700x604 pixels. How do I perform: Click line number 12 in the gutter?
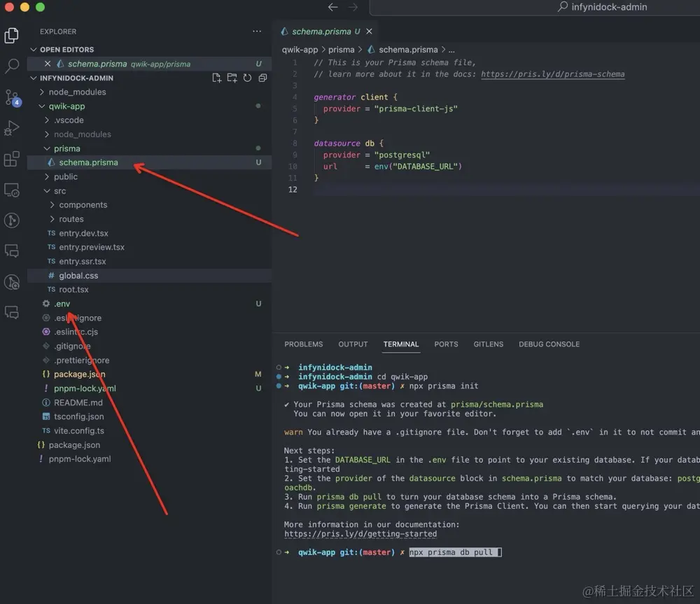(293, 190)
